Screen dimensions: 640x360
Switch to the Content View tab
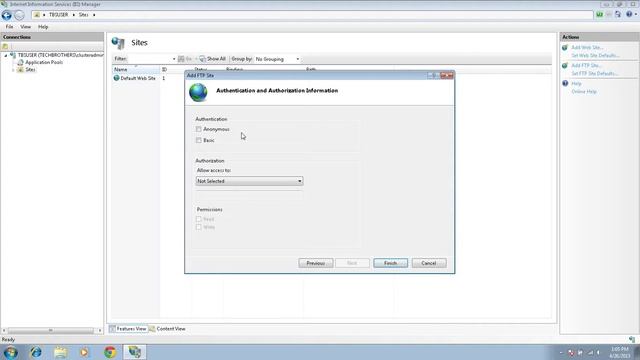(167, 329)
